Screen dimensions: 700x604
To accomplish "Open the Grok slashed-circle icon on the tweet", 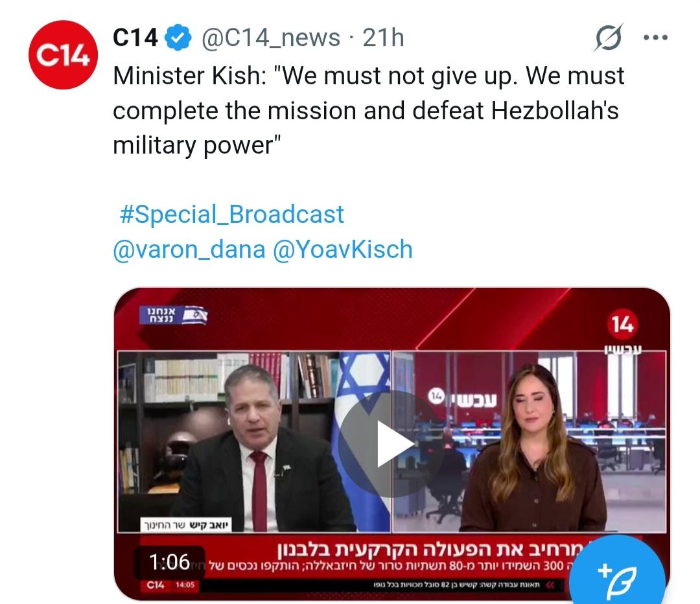I will (609, 38).
